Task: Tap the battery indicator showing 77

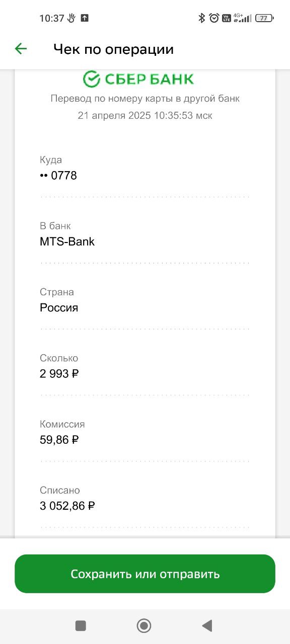Action: (x=264, y=18)
